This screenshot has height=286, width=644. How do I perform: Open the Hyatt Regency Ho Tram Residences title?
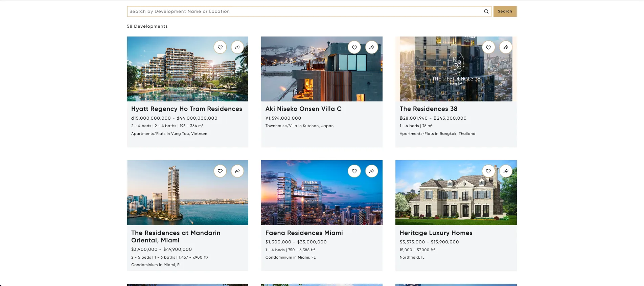coord(187,109)
